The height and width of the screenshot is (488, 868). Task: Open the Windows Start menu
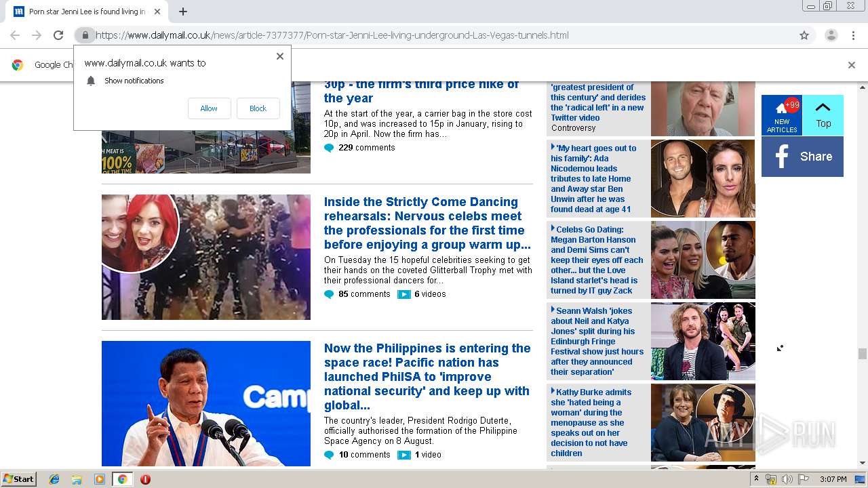[x=19, y=479]
